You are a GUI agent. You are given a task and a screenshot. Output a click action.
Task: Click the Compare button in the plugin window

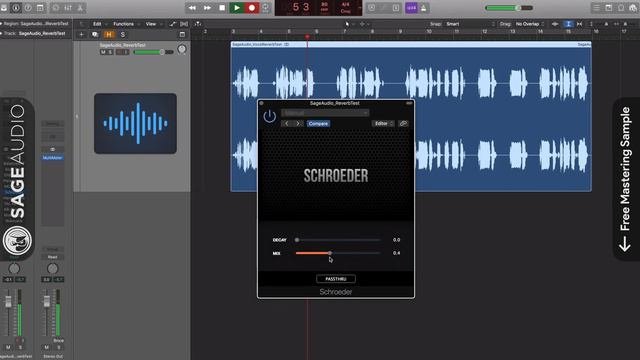[x=318, y=123]
